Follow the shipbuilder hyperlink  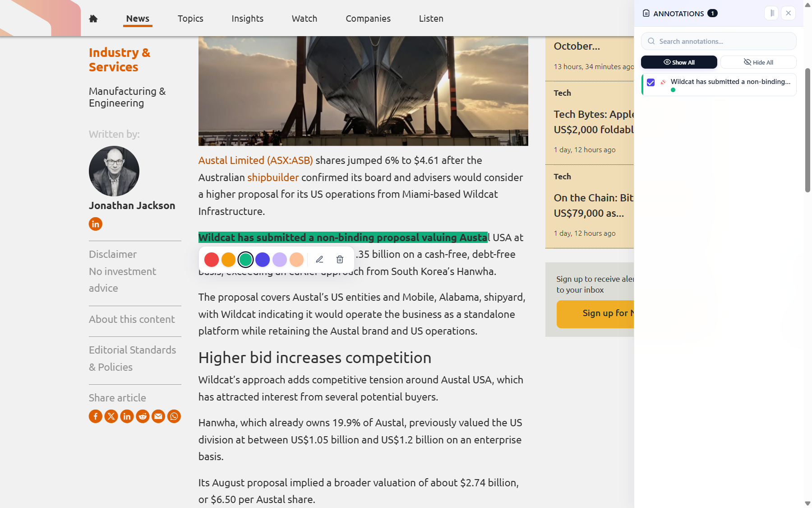(x=273, y=177)
